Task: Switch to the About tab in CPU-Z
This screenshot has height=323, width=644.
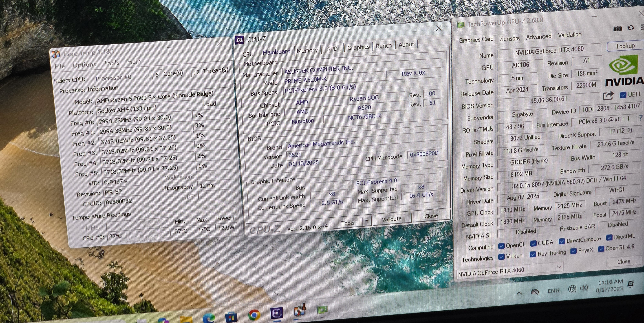Action: (406, 44)
